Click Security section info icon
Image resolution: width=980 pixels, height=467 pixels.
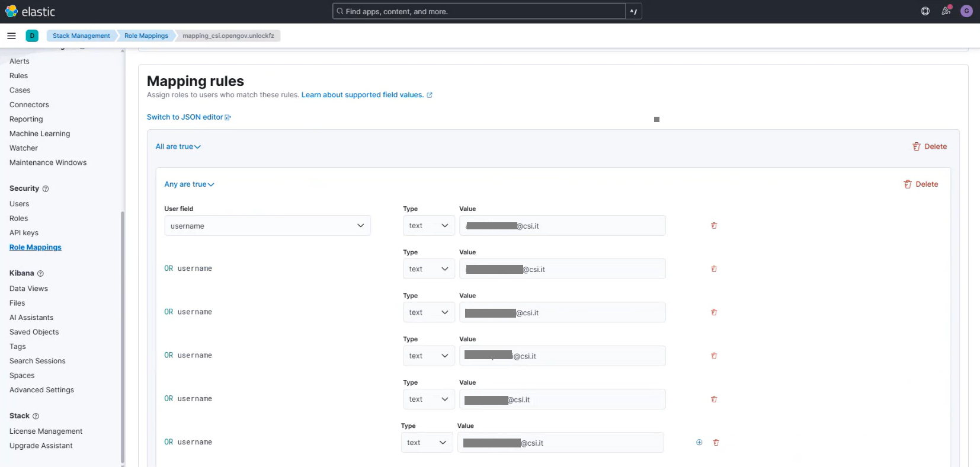click(46, 188)
